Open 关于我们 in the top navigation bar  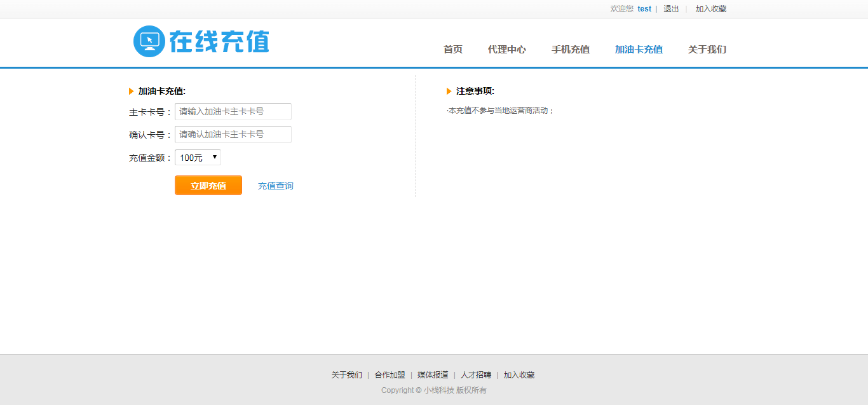tap(707, 50)
